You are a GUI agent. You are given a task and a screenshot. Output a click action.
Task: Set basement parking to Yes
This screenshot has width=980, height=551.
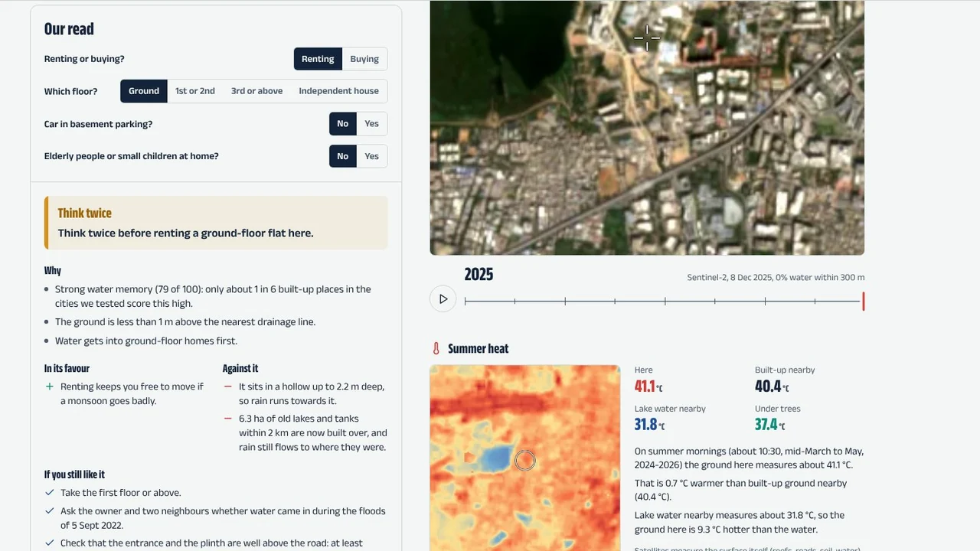click(371, 124)
